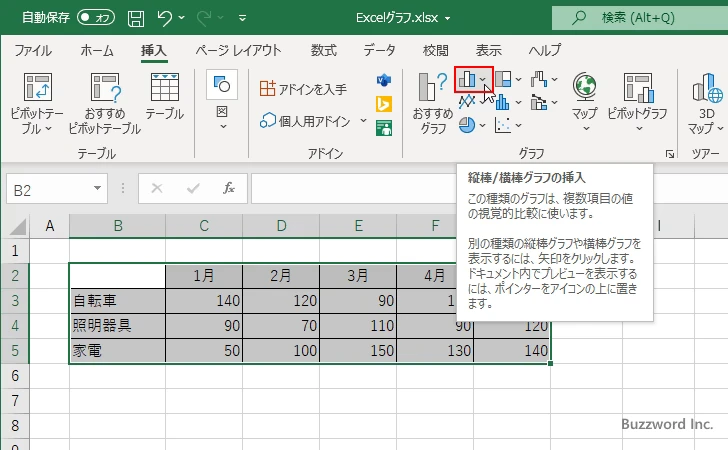
Task: Click the formula bar cancel X icon
Action: pyautogui.click(x=157, y=188)
